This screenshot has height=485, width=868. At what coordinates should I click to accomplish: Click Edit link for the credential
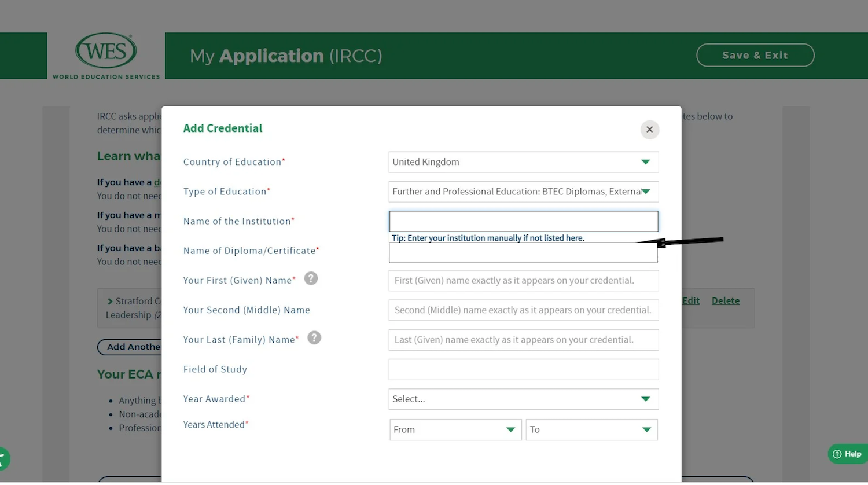691,300
